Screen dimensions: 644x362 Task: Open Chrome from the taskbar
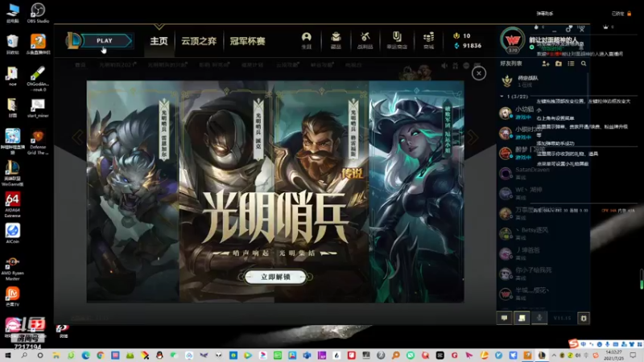pos(101,356)
